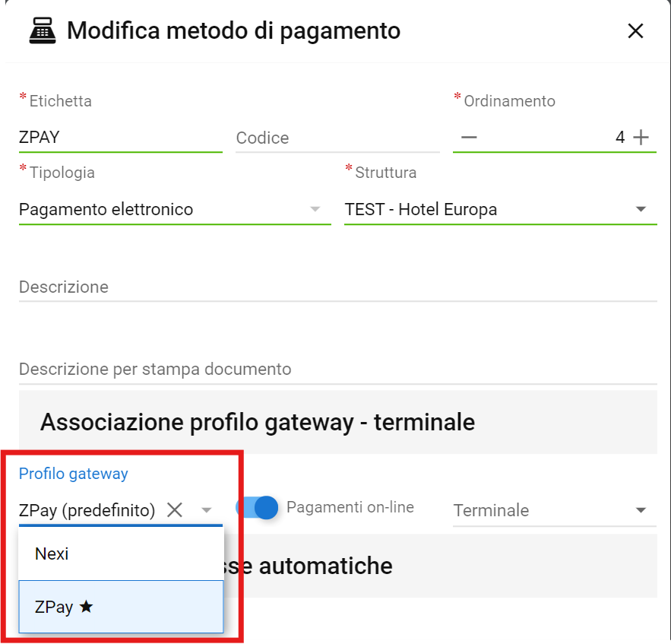
Task: Focus the Codice input field
Action: click(337, 138)
